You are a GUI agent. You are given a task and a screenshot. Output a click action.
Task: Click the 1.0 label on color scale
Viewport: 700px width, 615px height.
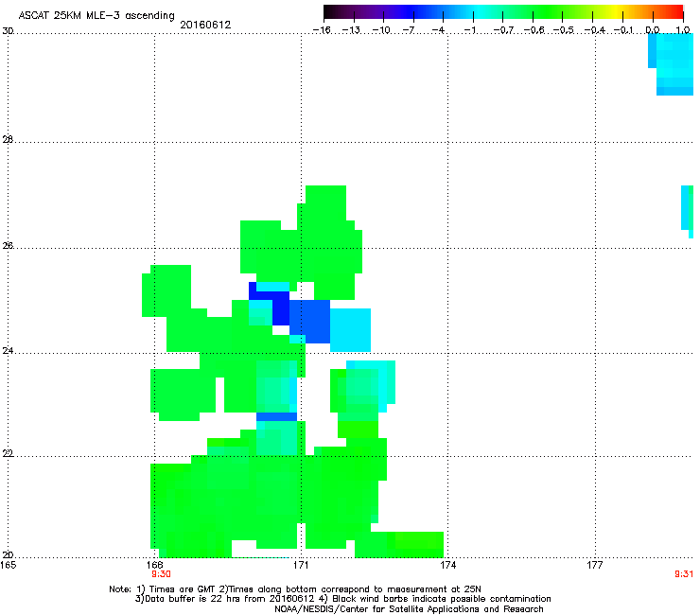pos(683,30)
